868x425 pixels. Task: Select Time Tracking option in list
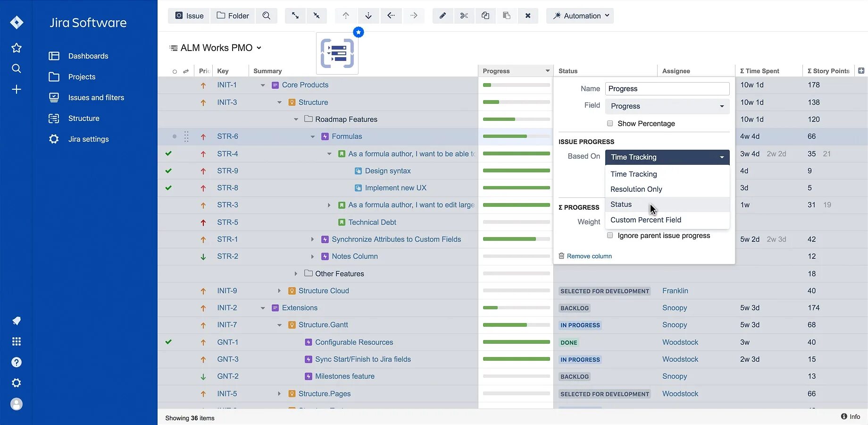point(667,174)
